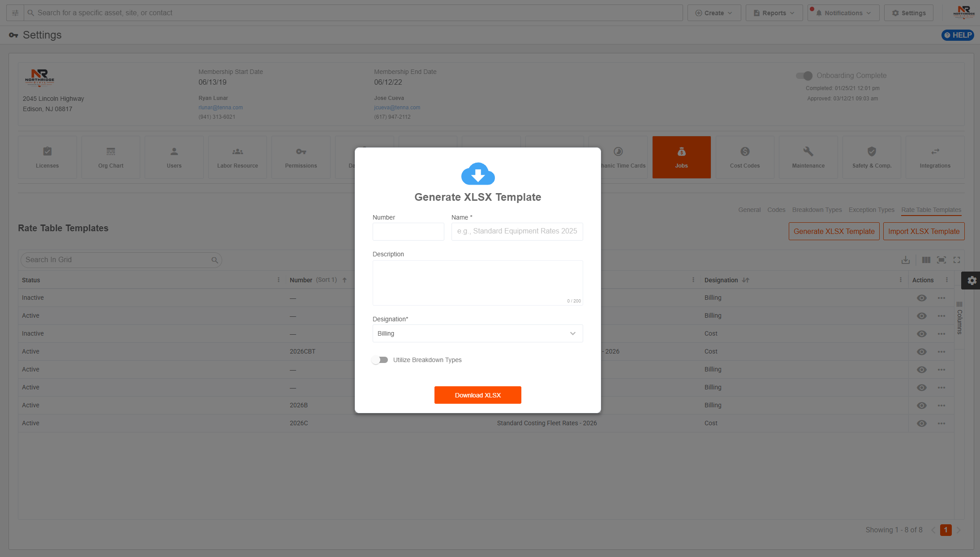Open the Safety & Comp. tile

tap(872, 157)
